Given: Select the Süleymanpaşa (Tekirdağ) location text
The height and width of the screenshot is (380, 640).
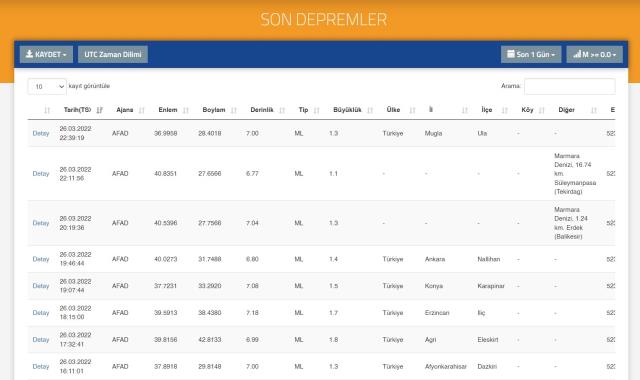Looking at the screenshot, I should [575, 187].
